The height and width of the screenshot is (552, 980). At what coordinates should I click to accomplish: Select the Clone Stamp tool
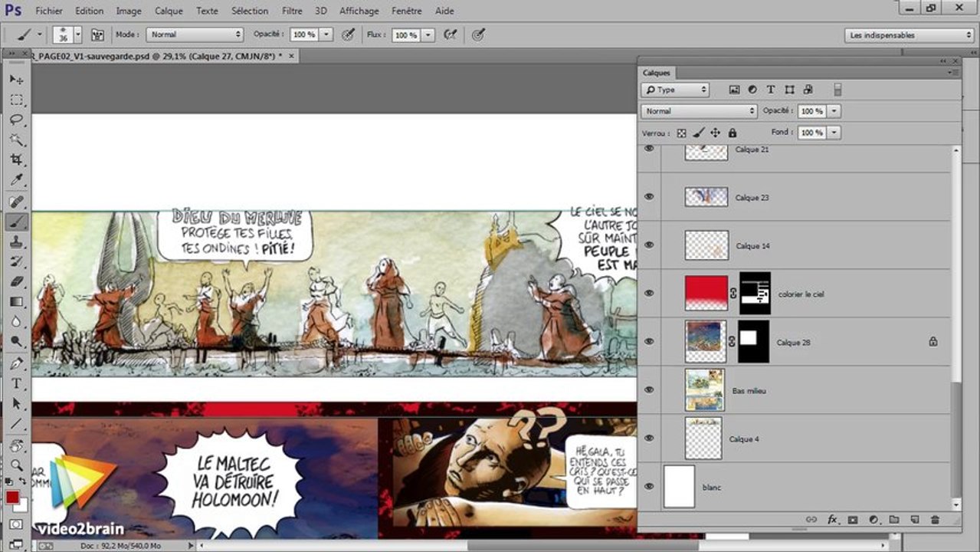point(17,242)
